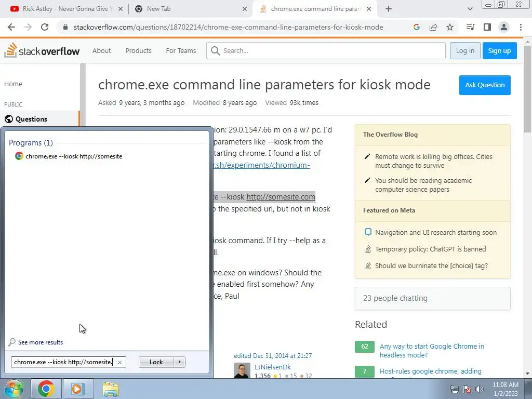Open Navigation and UI research meta post

(436, 232)
